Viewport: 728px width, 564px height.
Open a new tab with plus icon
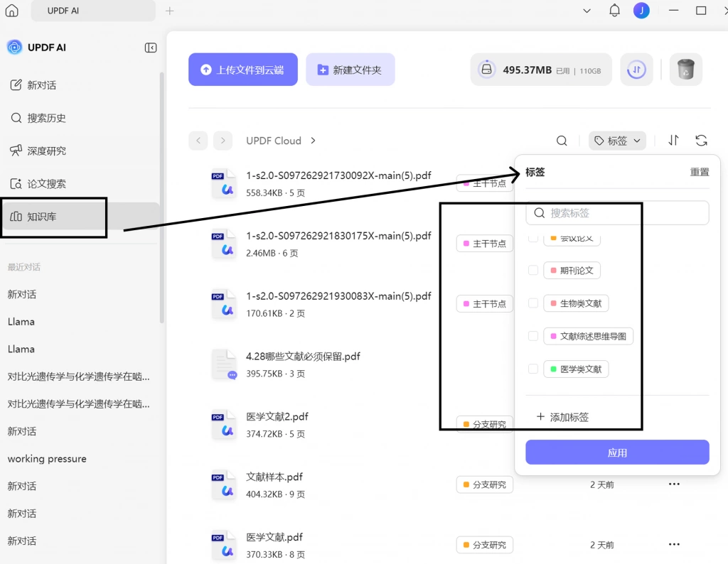coord(169,11)
